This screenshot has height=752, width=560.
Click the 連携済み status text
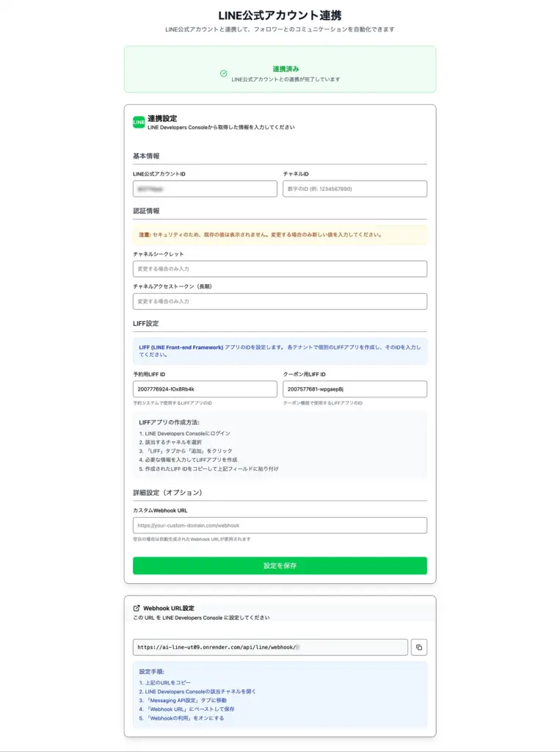pos(286,69)
